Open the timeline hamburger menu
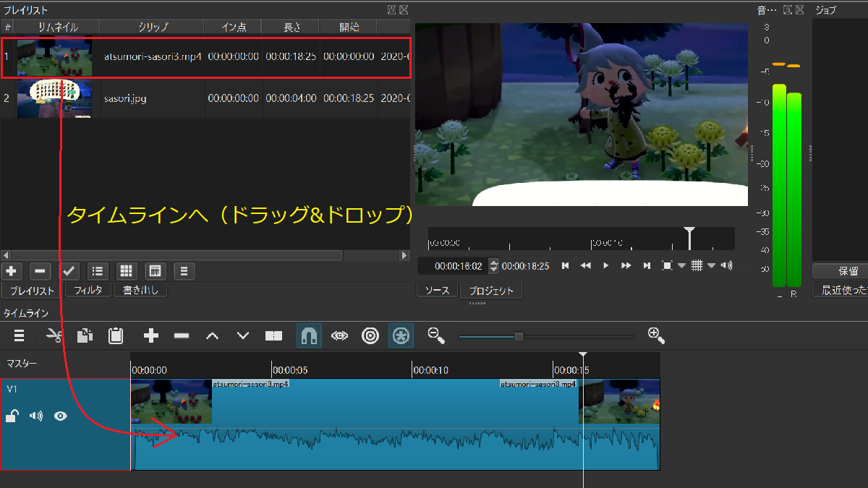 pyautogui.click(x=20, y=335)
